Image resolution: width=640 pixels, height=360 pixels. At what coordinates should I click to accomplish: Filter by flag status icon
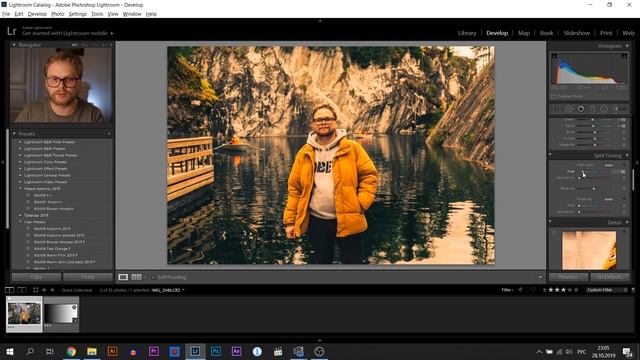(520, 290)
